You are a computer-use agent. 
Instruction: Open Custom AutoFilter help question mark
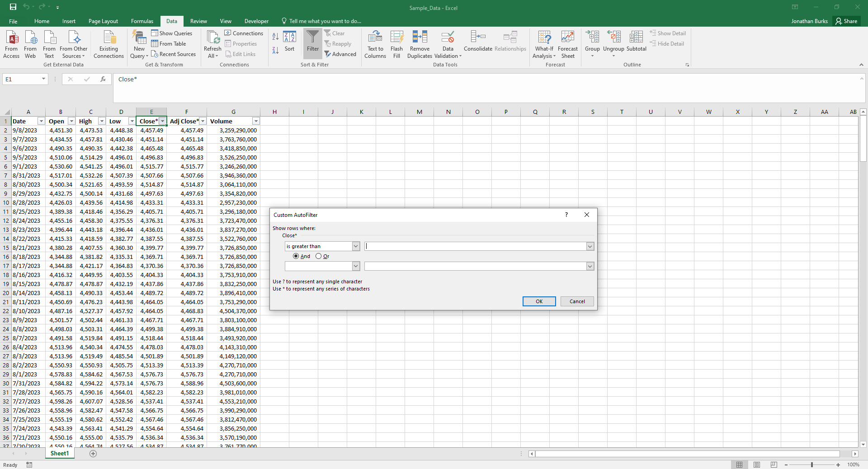[x=566, y=215]
